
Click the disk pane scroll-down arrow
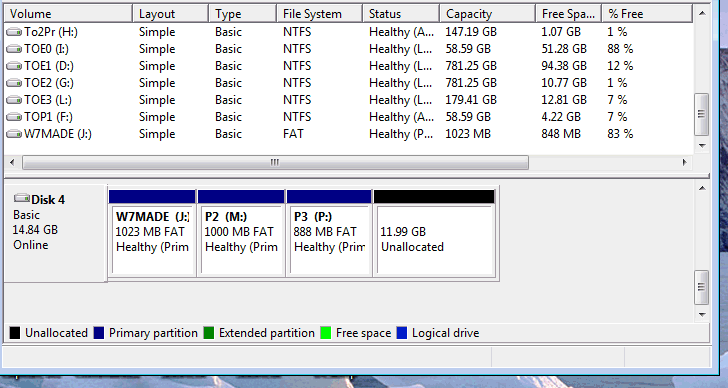[x=702, y=315]
